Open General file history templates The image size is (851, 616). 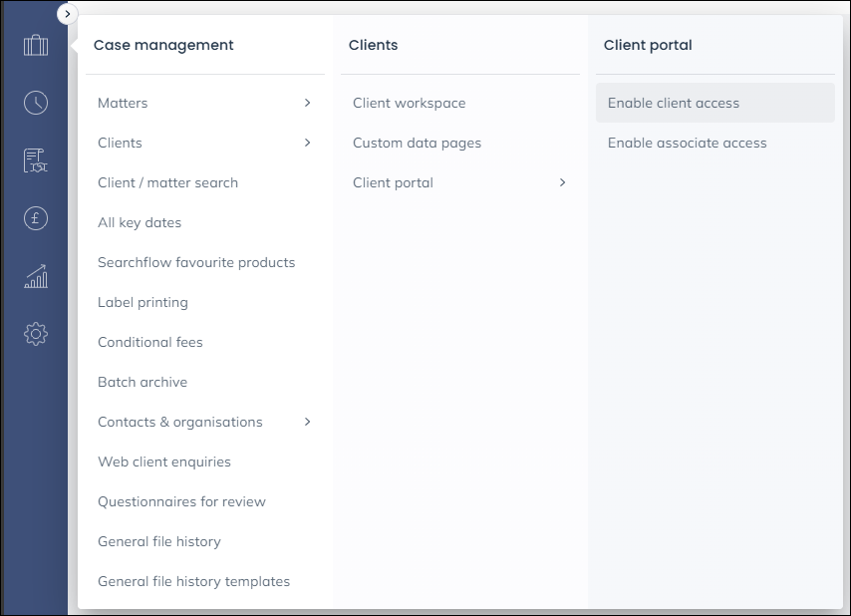tap(193, 581)
